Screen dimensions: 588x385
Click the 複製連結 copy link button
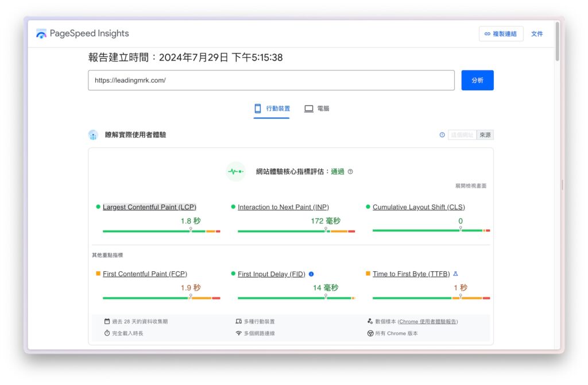point(501,34)
